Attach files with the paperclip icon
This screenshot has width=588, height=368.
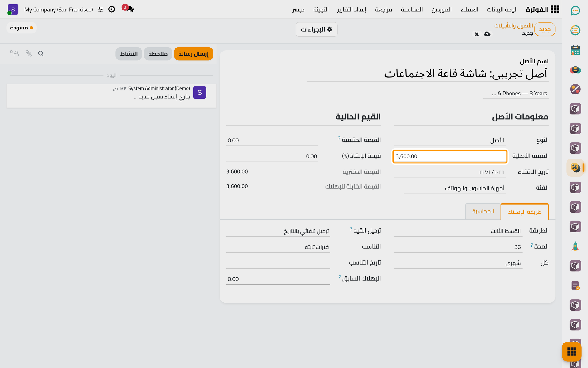(28, 54)
